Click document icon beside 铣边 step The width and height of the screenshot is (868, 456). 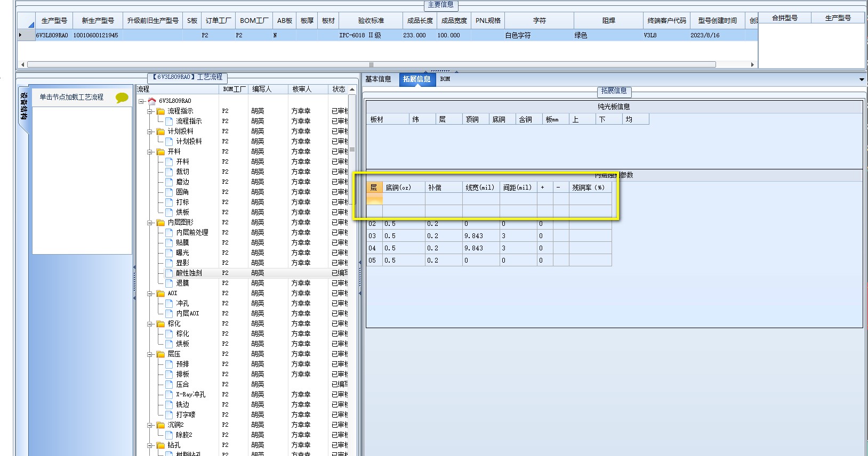(169, 404)
